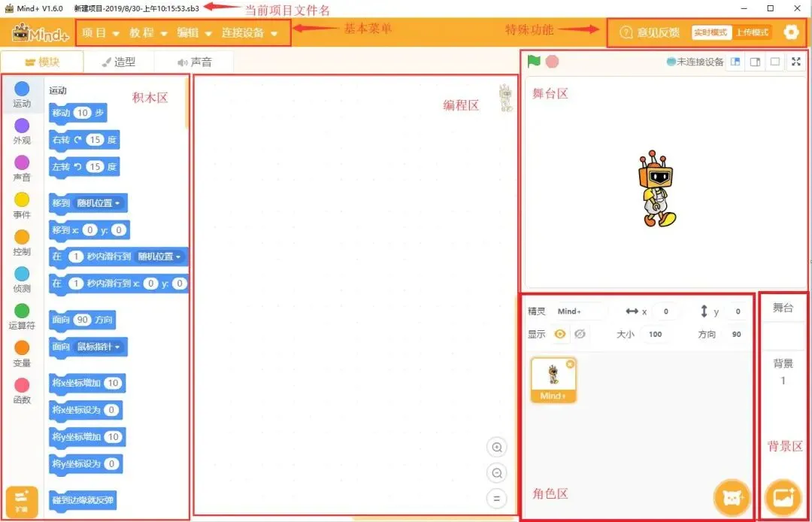Click the 移动 10 步 block

click(77, 113)
